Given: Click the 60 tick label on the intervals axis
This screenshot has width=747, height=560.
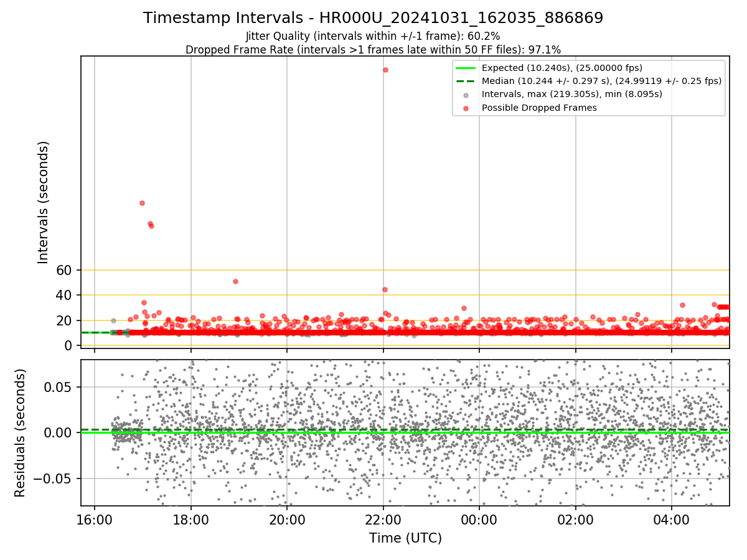Looking at the screenshot, I should [x=65, y=270].
